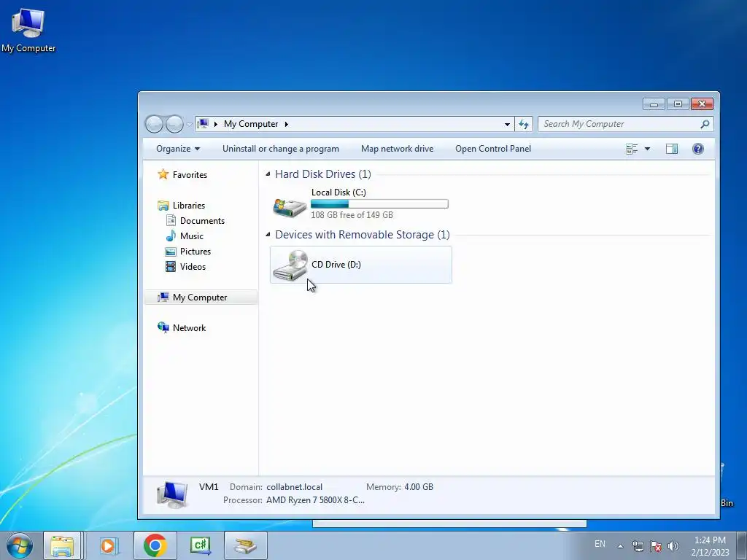Refresh the My Computer view

point(524,124)
